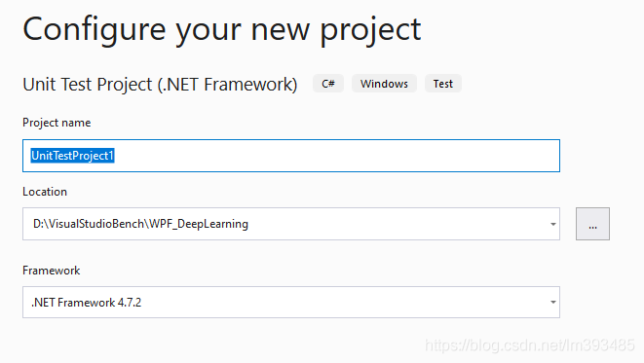Viewport: 644px width, 363px height.
Task: Click the D:\VisualStudioBench\WPF_DeepLearning location text
Action: pos(140,224)
